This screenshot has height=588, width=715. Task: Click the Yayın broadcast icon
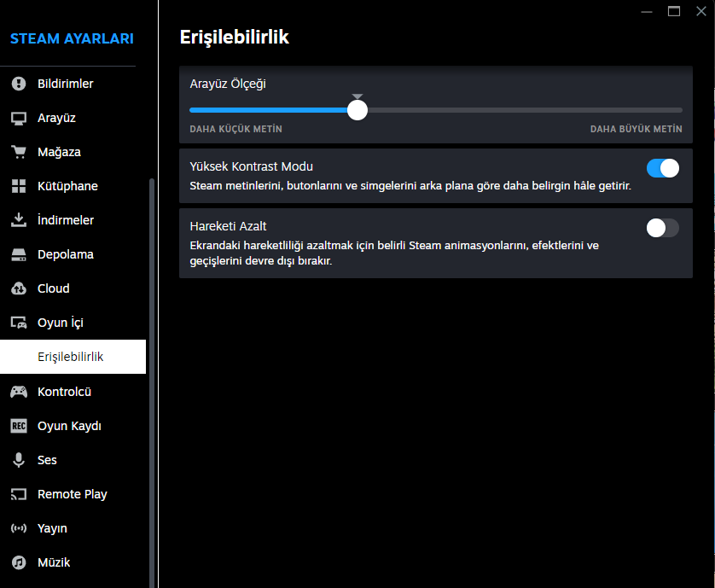pos(19,528)
